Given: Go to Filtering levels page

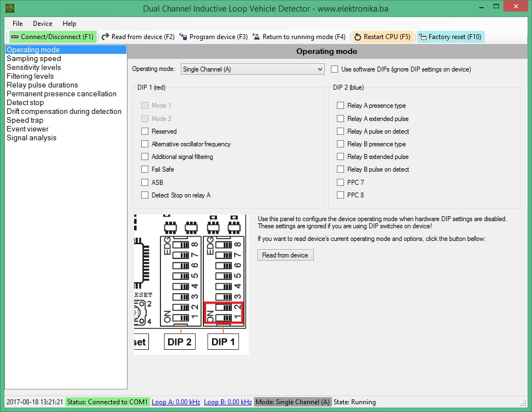Looking at the screenshot, I should pos(66,76).
